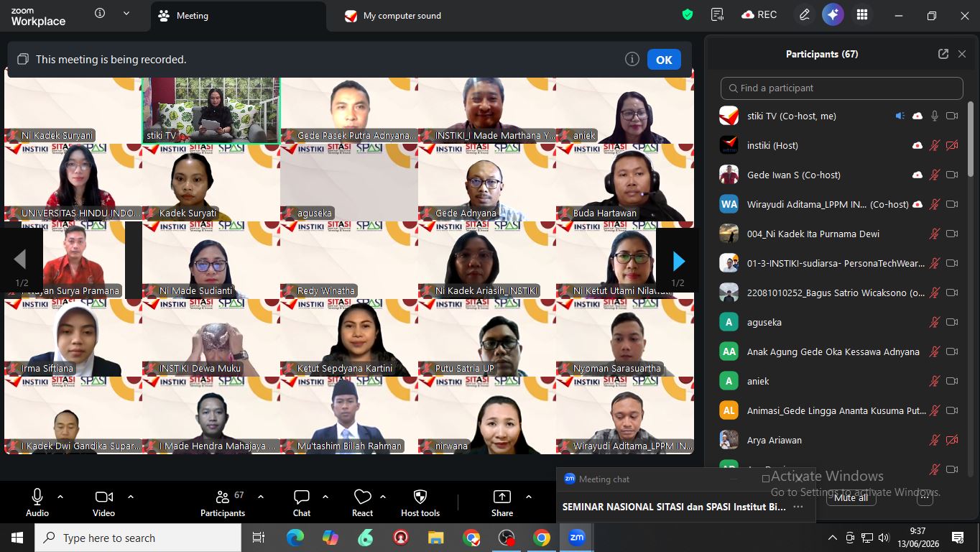Expand the Share options caret
This screenshot has width=980, height=552.
point(529,497)
